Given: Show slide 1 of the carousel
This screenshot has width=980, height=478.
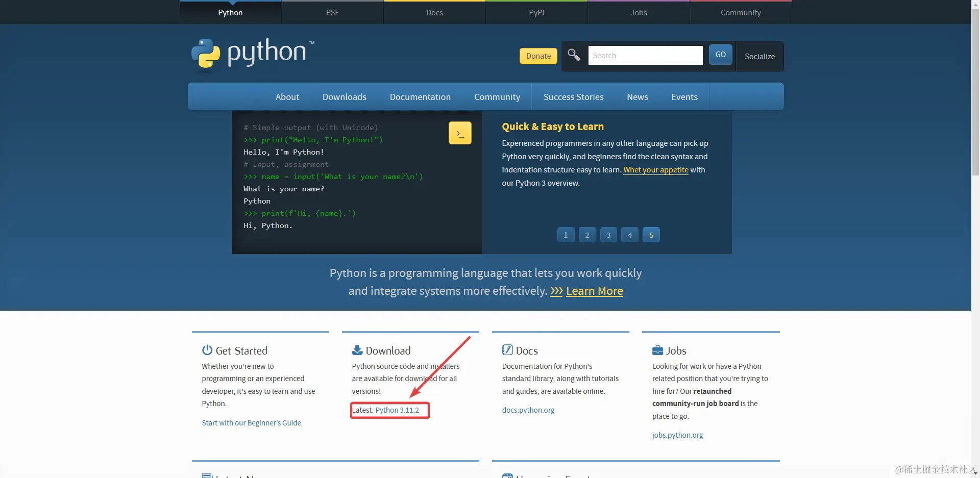Looking at the screenshot, I should (x=566, y=235).
